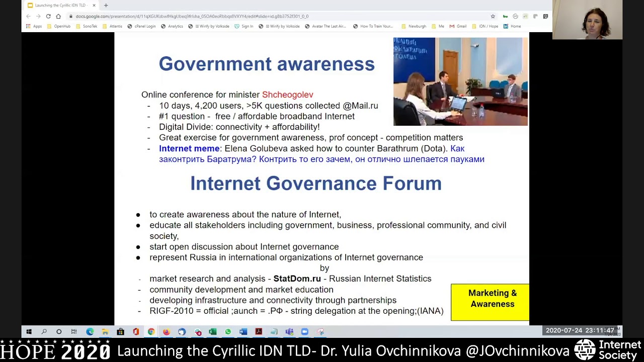Image resolution: width=644 pixels, height=362 pixels.
Task: Open WhatsApp from the taskbar
Action: click(x=228, y=331)
